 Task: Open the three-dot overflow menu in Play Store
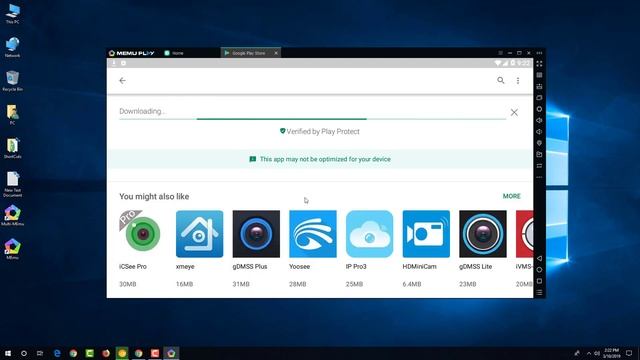tap(518, 81)
